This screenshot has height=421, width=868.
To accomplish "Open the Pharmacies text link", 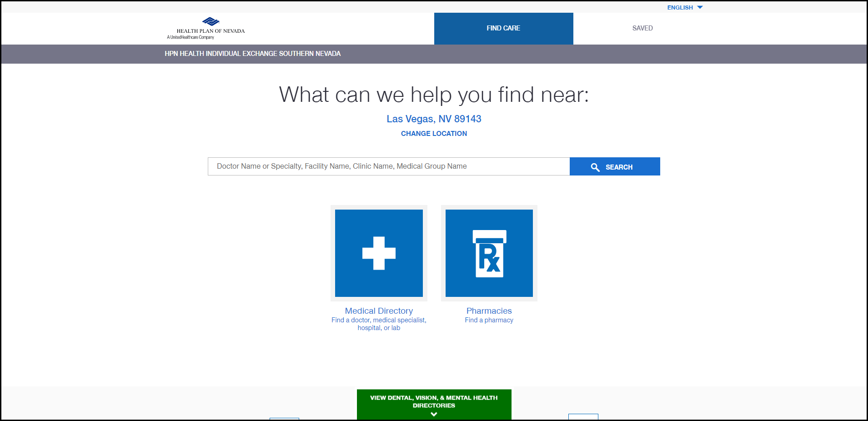I will (489, 311).
